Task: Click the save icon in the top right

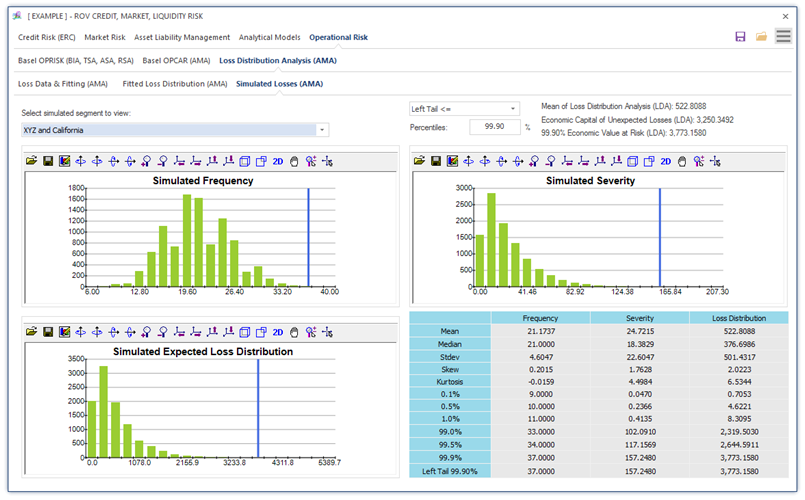Action: click(x=740, y=36)
